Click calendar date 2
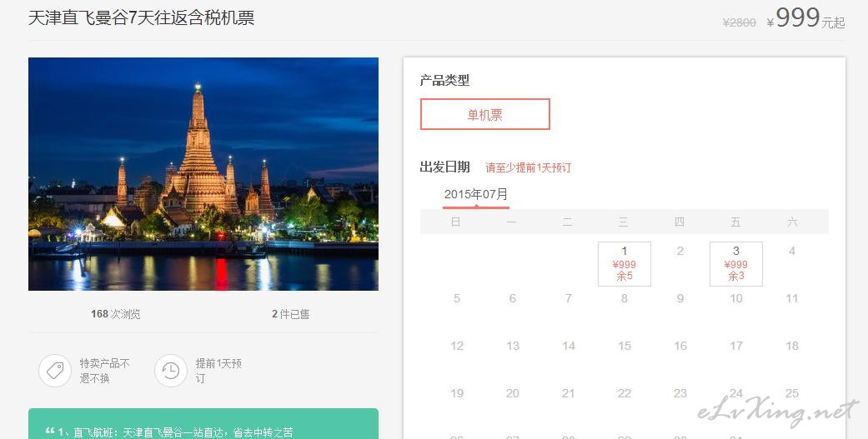The width and height of the screenshot is (868, 439). click(x=680, y=251)
